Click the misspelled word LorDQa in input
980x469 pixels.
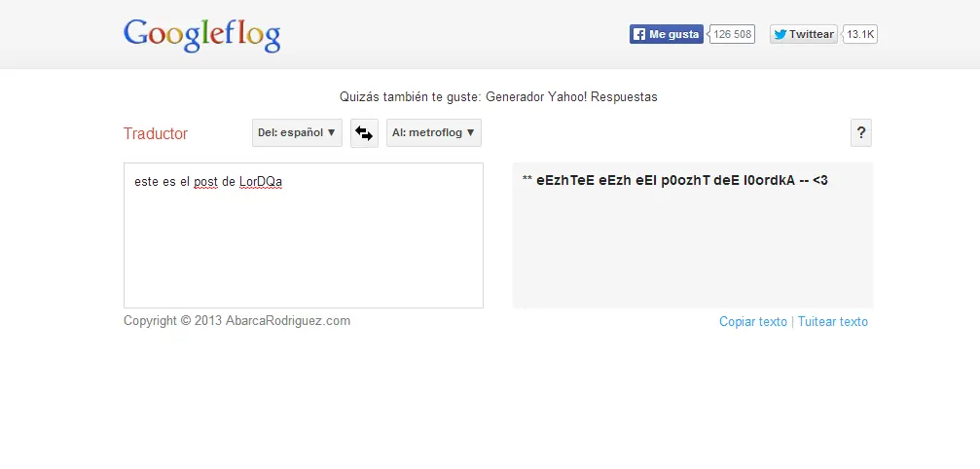coord(261,182)
